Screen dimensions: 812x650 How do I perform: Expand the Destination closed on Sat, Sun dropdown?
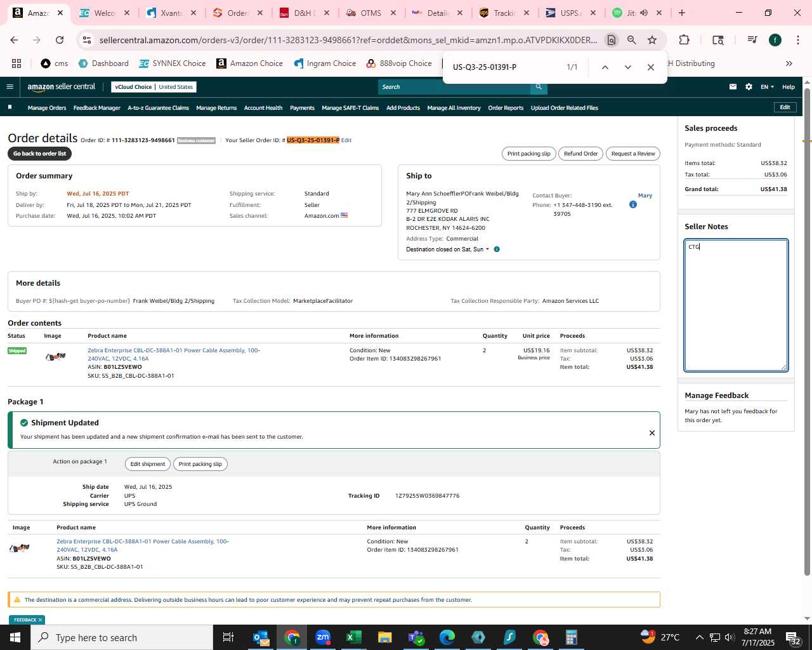[448, 249]
